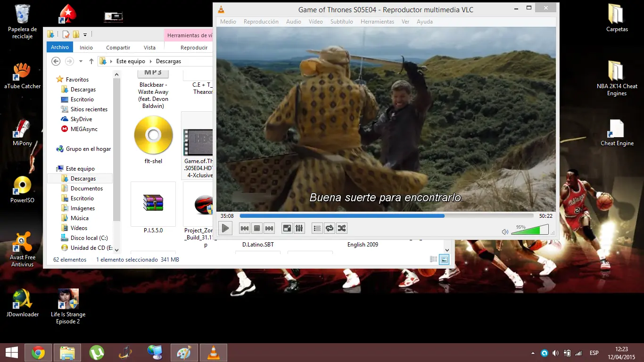Show the VLC playlist
This screenshot has width=644, height=362.
pyautogui.click(x=317, y=228)
